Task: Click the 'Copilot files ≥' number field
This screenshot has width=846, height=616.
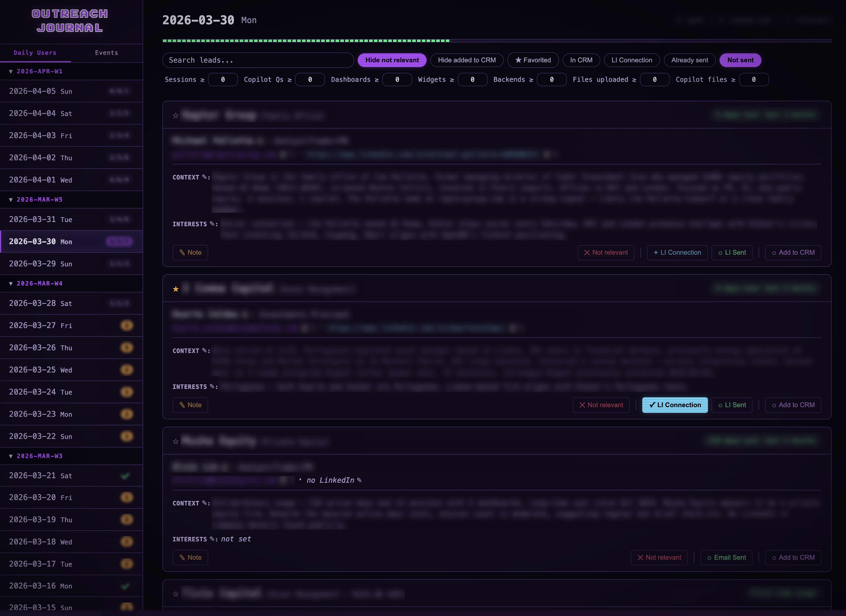Action: 754,80
